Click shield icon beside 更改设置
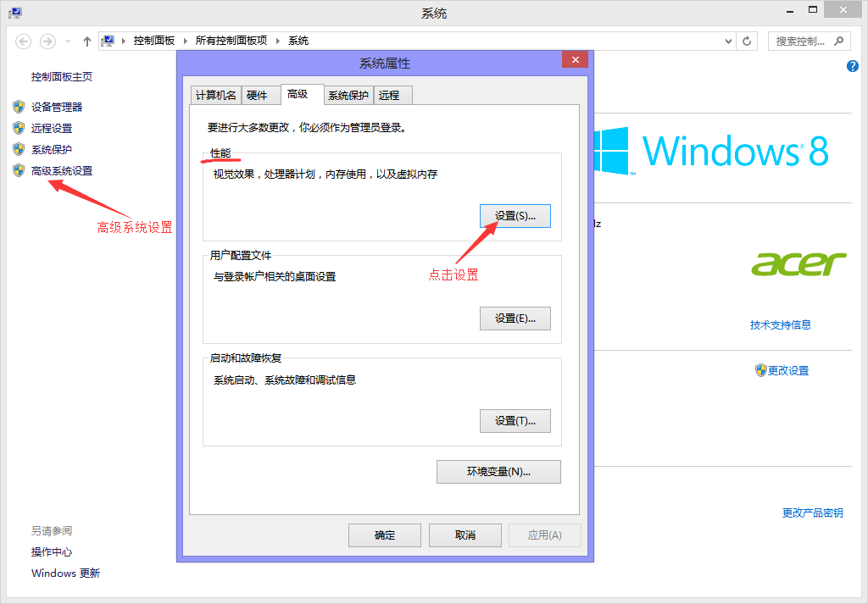This screenshot has width=868, height=604. pos(760,370)
